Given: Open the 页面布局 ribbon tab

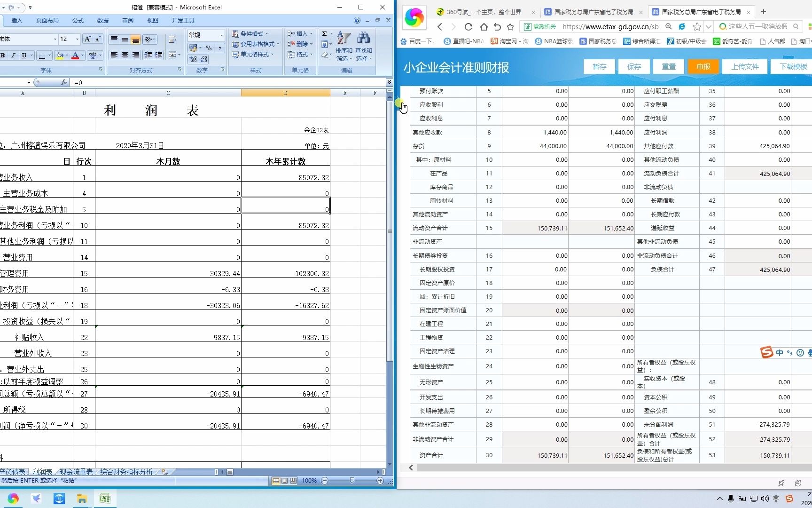Looking at the screenshot, I should (47, 21).
